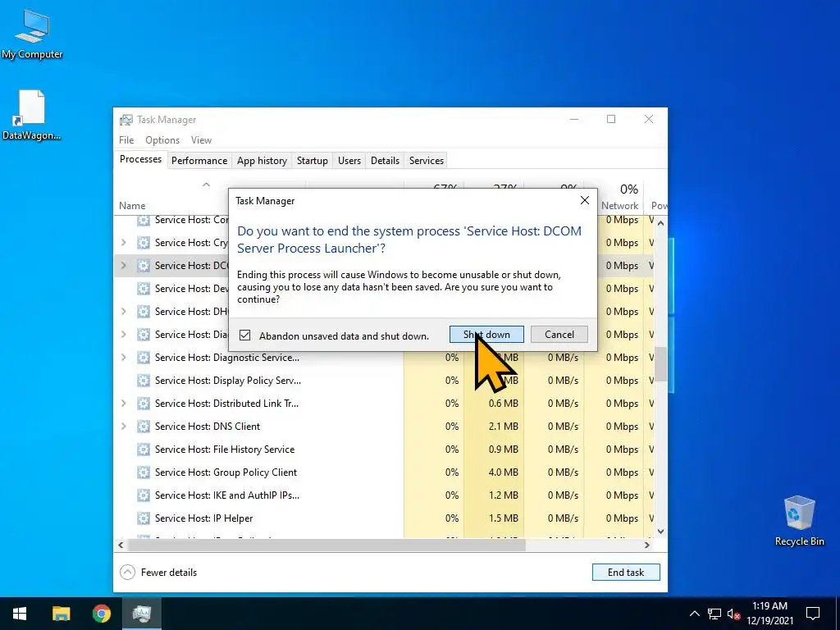Click the scroll down arrow of process list
840x630 pixels.
click(x=660, y=532)
